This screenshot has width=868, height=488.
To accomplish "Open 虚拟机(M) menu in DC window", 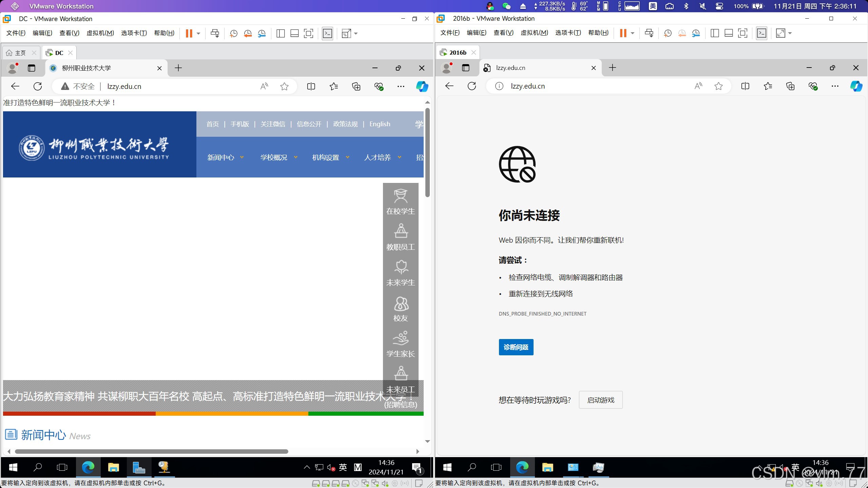I will click(x=100, y=33).
